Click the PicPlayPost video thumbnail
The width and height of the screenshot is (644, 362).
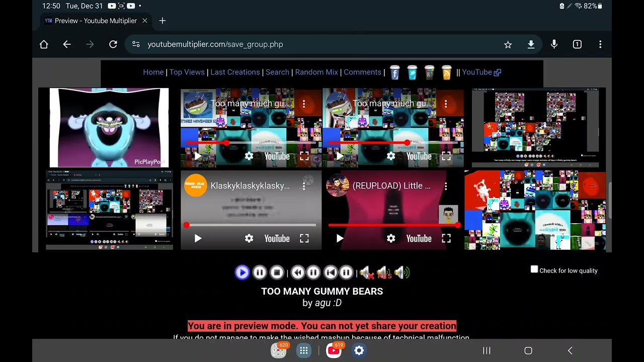coord(109,128)
